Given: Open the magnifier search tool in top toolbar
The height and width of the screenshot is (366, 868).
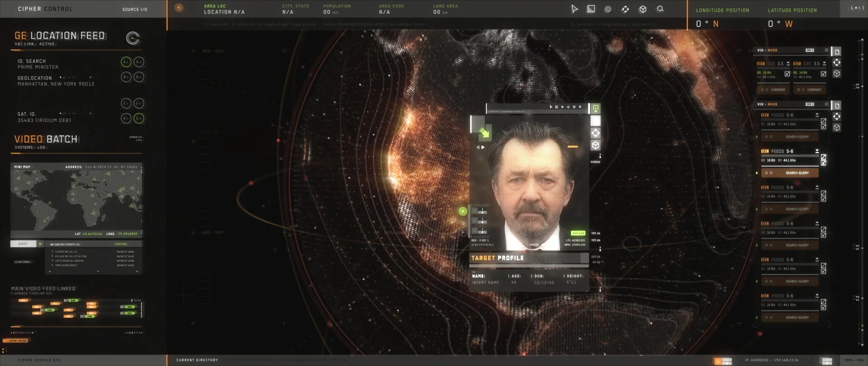Looking at the screenshot, I should point(660,9).
